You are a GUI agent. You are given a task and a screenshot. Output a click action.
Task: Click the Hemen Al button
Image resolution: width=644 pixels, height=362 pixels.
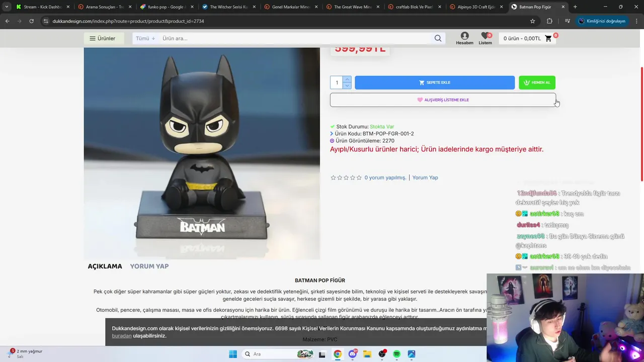(537, 82)
